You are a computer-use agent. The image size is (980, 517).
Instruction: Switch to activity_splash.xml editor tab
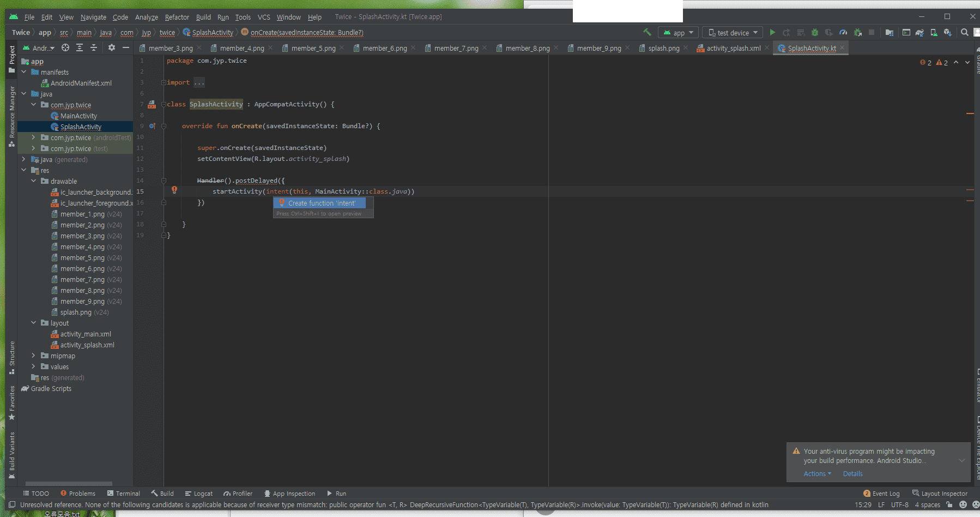coord(734,48)
